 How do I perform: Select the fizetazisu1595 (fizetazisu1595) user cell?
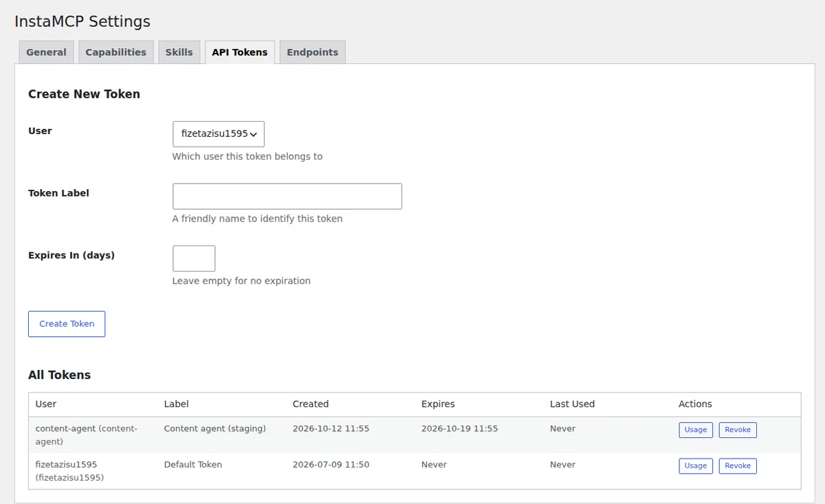pos(69,471)
